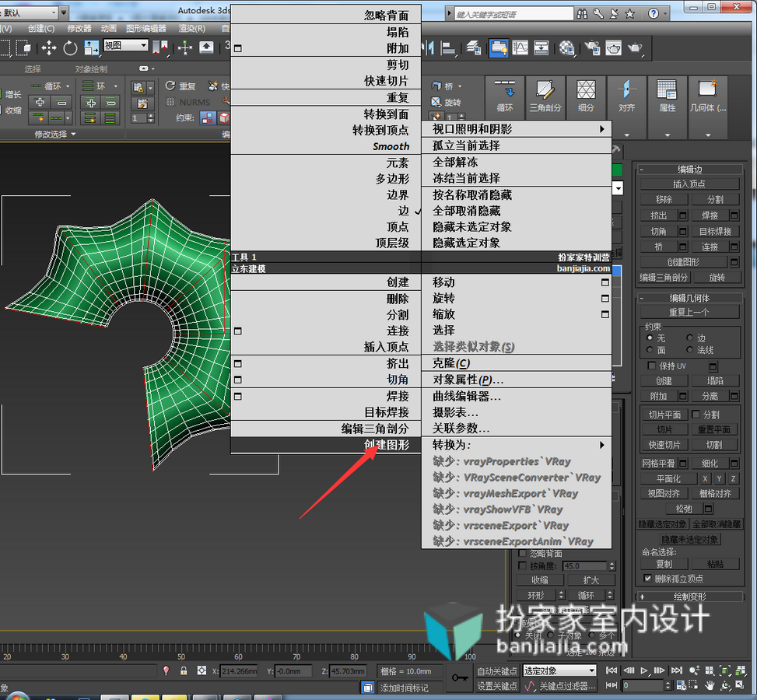Open the Material Editor sphere icon

567,47
